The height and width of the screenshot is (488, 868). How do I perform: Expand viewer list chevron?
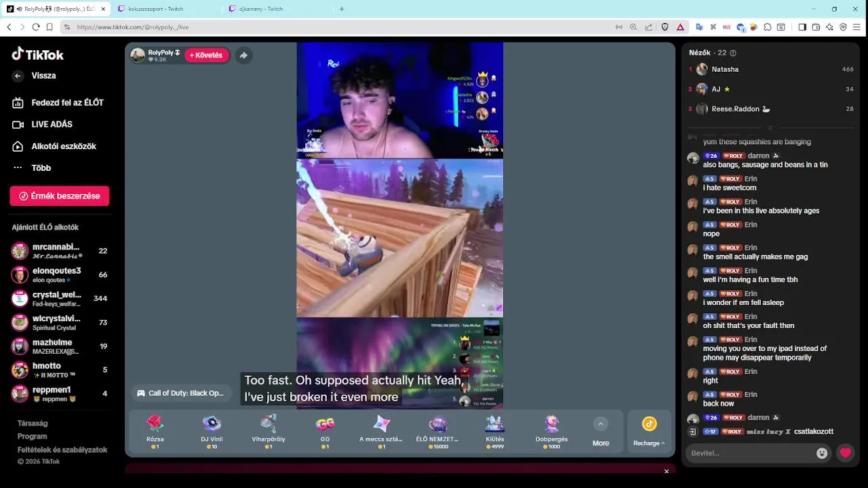770,128
